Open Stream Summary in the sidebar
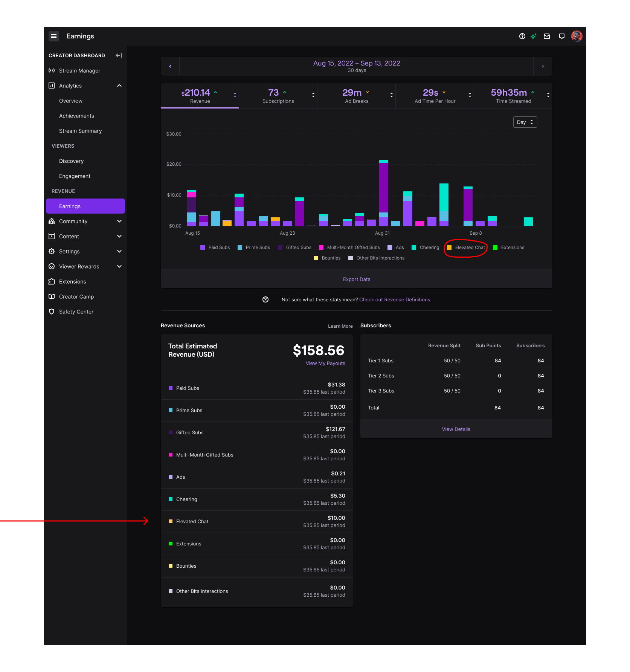 (x=80, y=131)
